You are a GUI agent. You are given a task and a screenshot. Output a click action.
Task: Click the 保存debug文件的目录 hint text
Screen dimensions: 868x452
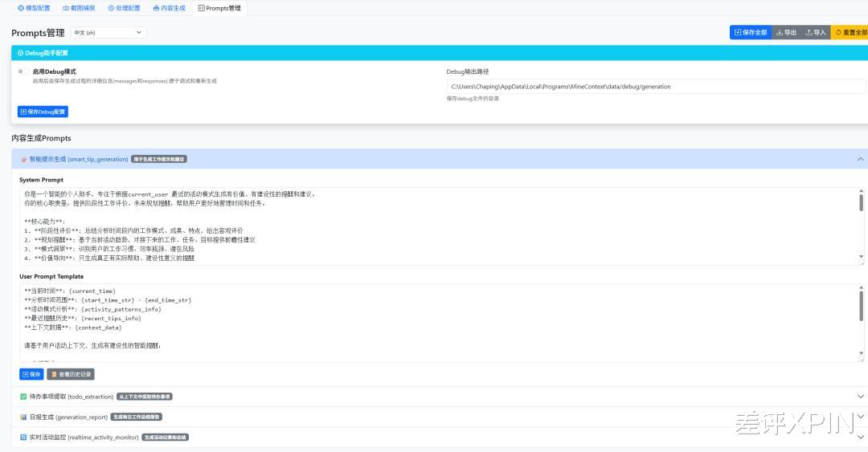point(473,99)
